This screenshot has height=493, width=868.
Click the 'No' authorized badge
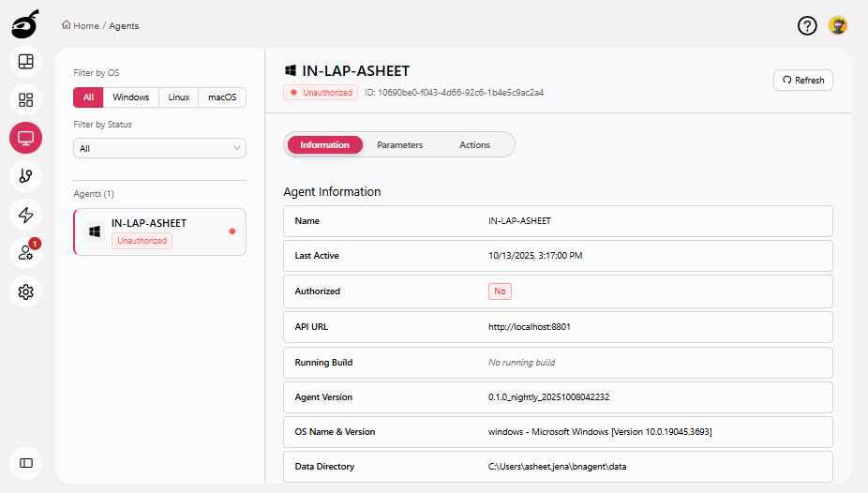pos(500,291)
